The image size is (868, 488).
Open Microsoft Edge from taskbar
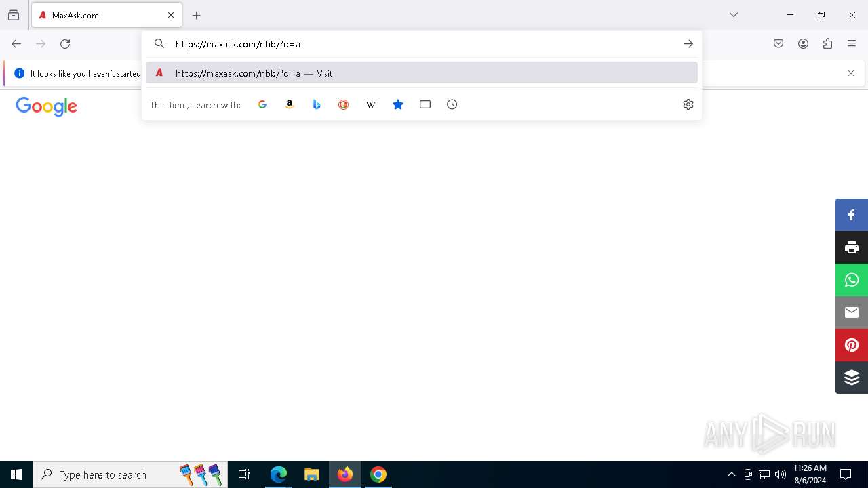[279, 474]
